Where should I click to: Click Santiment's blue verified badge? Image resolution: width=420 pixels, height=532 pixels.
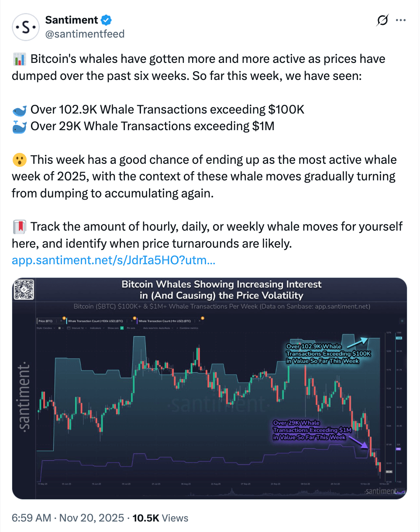105,20
